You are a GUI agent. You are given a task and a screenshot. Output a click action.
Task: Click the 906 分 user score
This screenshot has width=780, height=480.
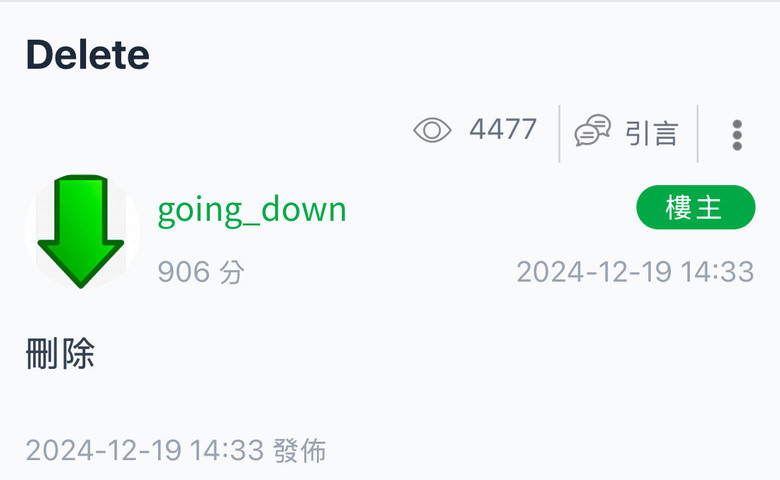tap(201, 272)
